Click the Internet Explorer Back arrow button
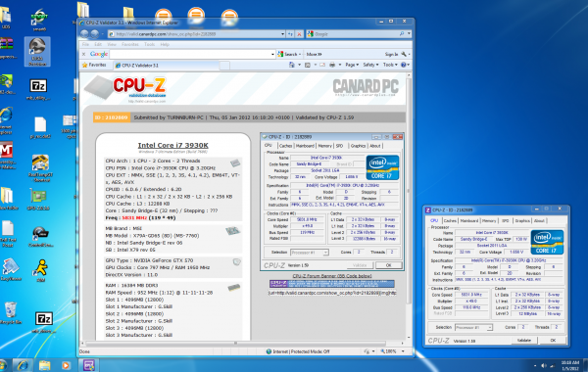The image size is (588, 372). click(84, 34)
